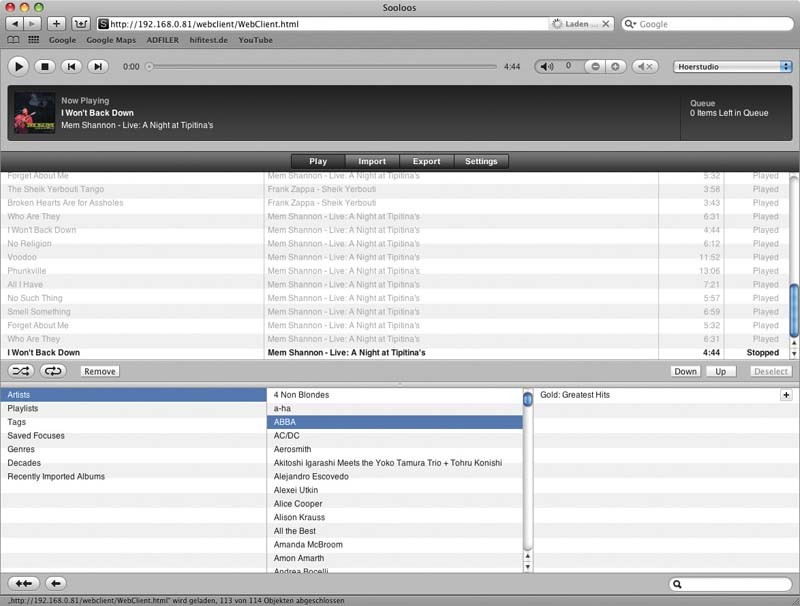Jump back with the double-arrow icon
Screen dimensions: 800x606
click(23, 583)
